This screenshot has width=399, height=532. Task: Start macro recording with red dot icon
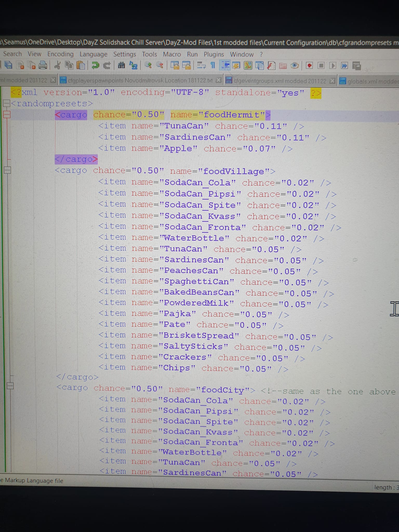tap(309, 65)
